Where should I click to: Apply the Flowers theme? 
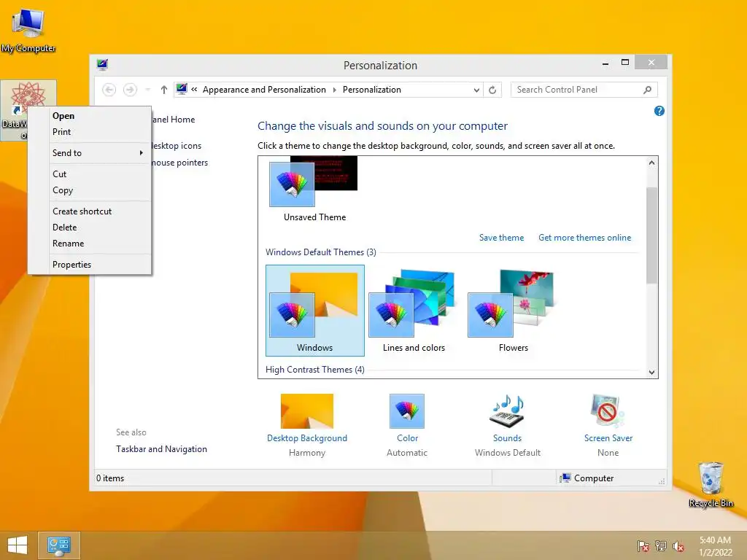[x=513, y=311]
